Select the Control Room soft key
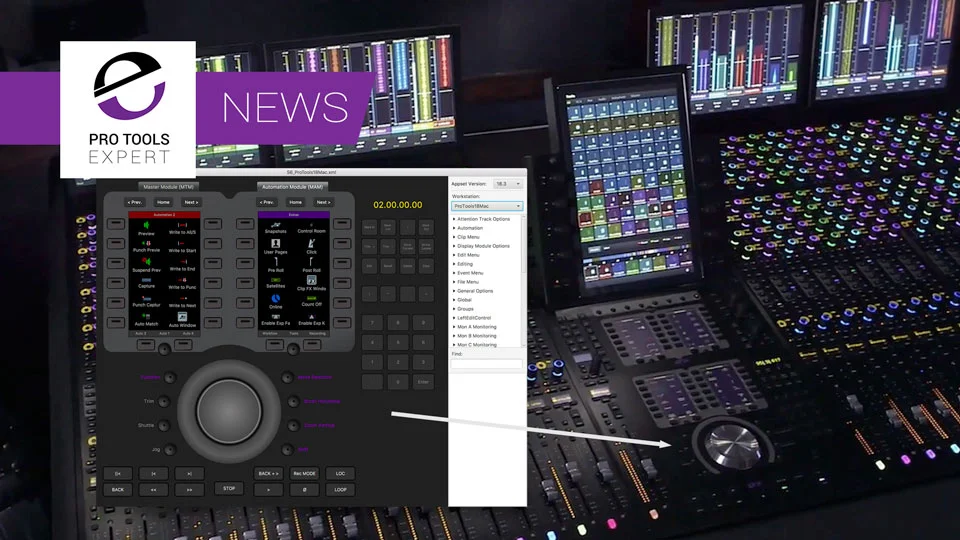 tap(312, 228)
